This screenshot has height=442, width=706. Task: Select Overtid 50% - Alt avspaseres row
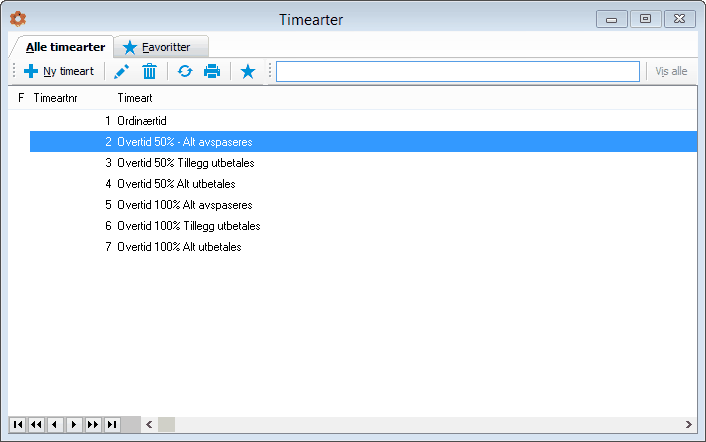point(363,142)
